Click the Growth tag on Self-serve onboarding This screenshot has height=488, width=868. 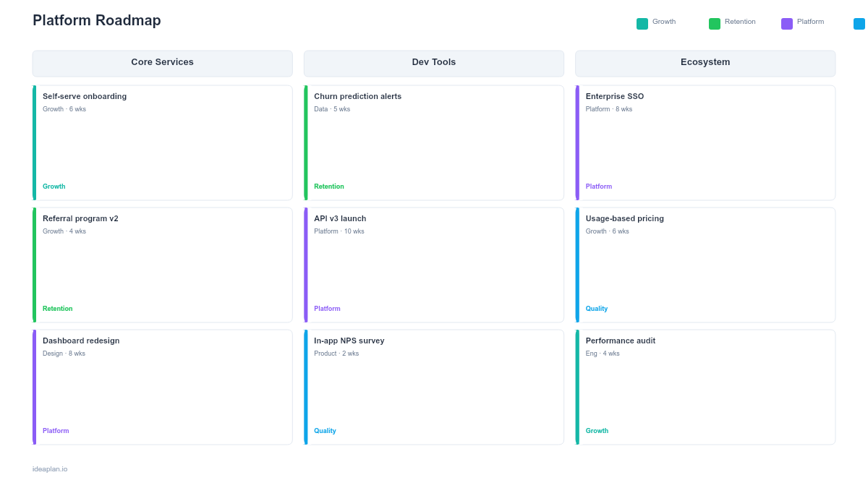(x=54, y=186)
